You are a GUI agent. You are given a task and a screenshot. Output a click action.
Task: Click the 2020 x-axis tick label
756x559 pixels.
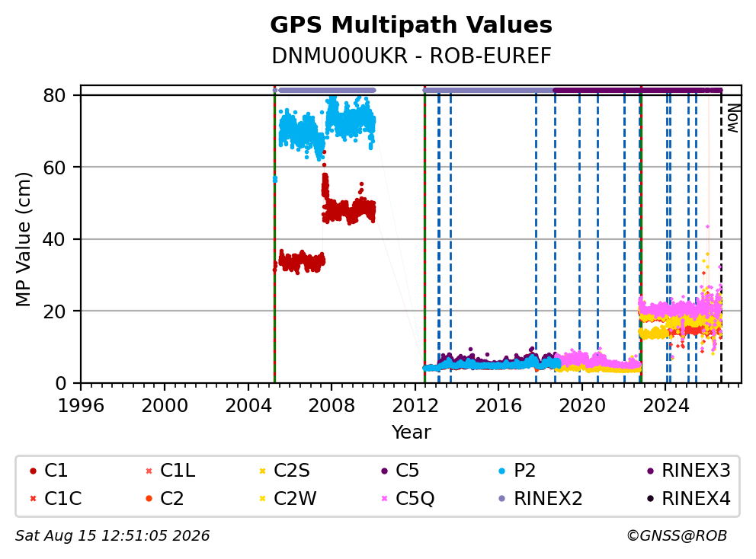click(582, 406)
